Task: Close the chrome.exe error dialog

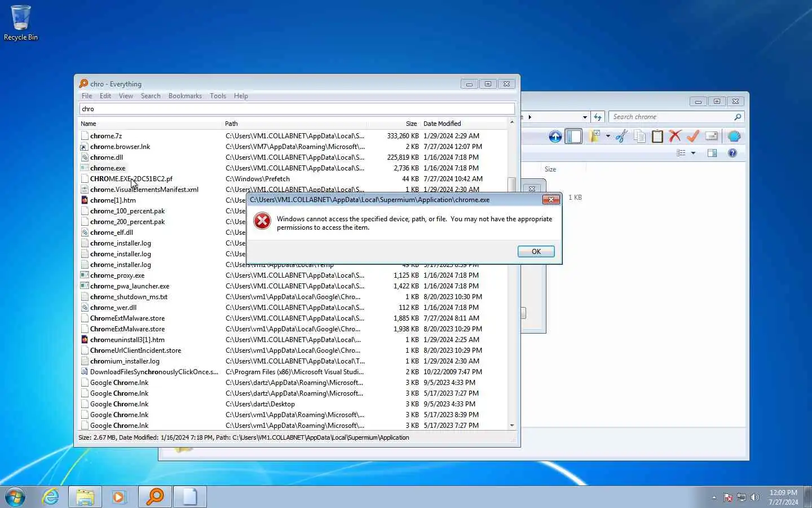Action: tap(551, 199)
